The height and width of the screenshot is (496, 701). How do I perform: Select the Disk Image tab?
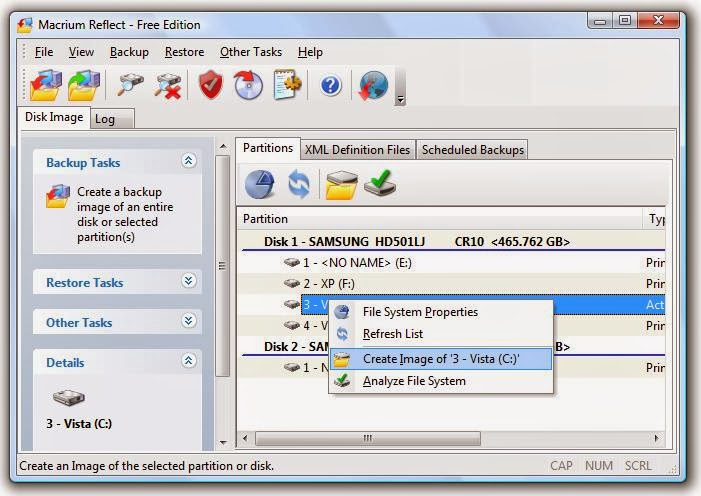[x=54, y=117]
